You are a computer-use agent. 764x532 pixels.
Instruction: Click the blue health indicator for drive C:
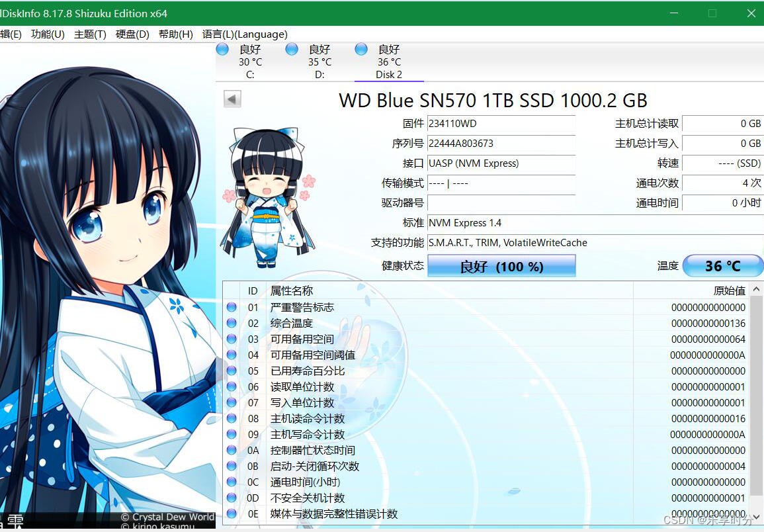click(222, 48)
